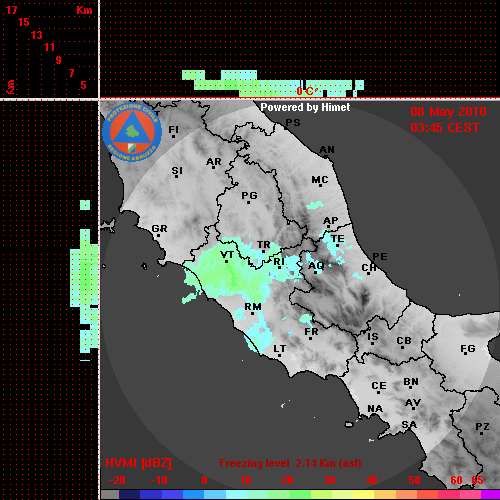Viewport: 500px width, 500px height.
Task: Click the '30' dBZ scale value
Action: 330,480
